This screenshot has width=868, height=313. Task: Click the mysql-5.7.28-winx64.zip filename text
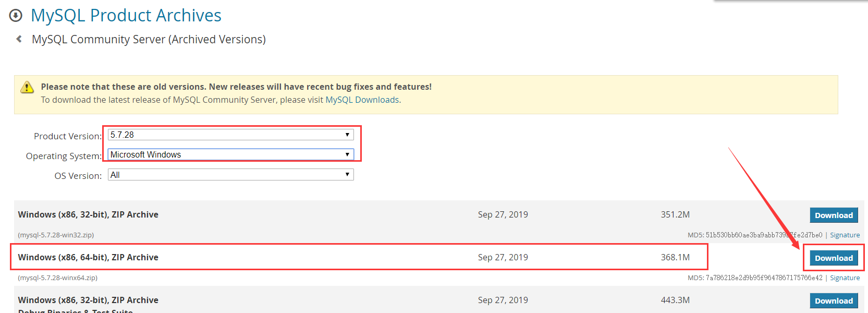58,278
